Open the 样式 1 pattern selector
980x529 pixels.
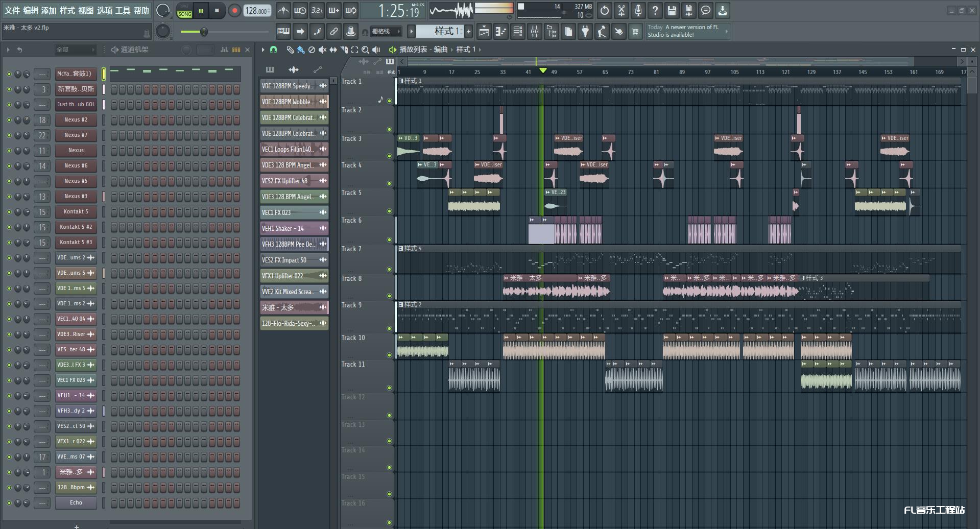[440, 32]
